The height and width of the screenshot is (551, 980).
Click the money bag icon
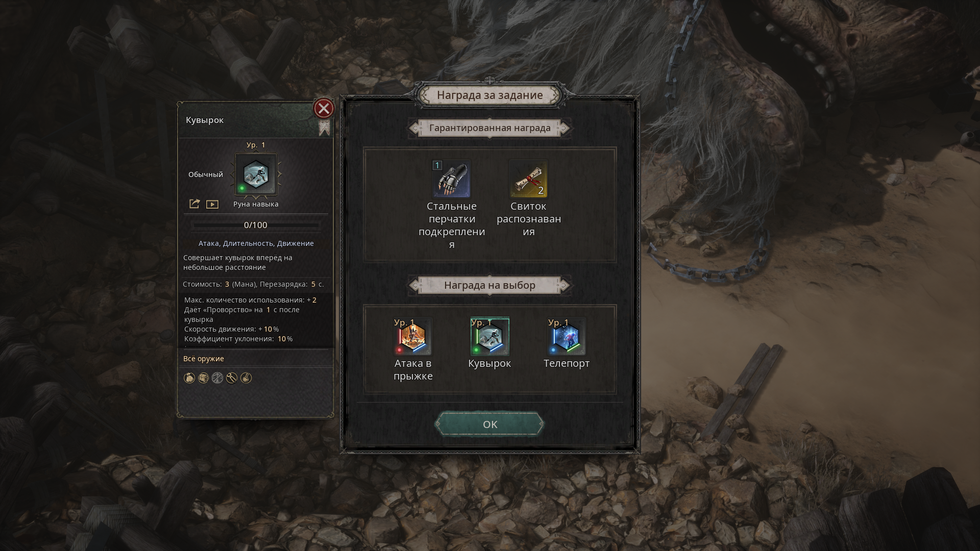(189, 378)
